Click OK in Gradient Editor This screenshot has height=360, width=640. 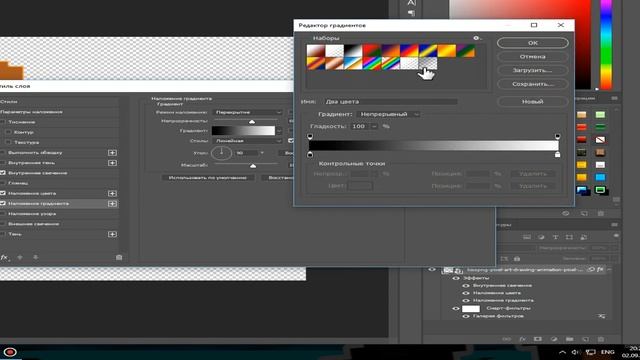(533, 43)
